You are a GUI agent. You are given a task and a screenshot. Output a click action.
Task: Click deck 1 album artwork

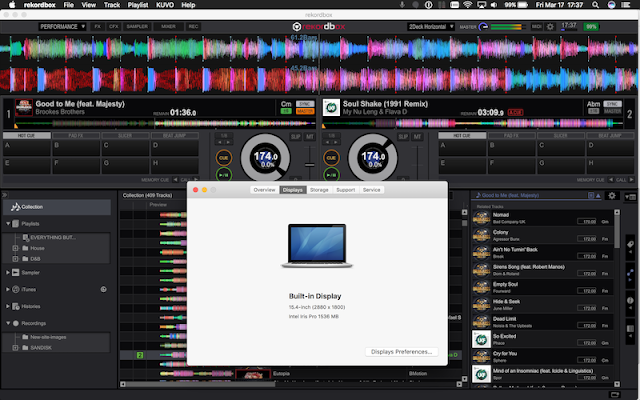point(24,108)
